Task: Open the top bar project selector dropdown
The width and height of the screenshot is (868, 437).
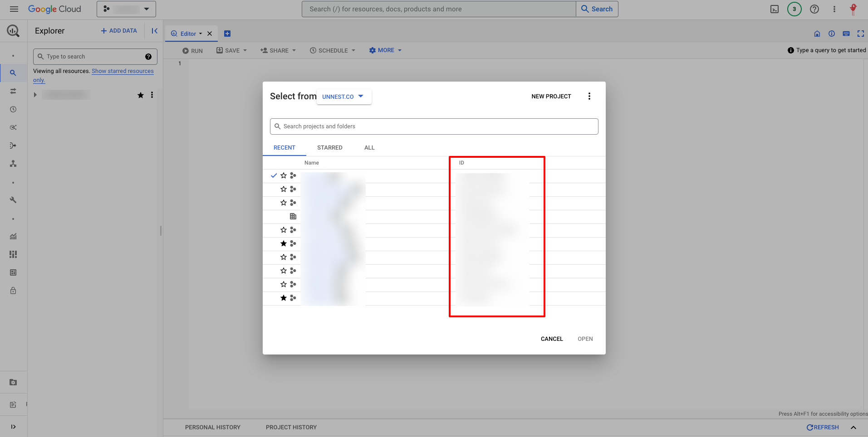Action: point(126,9)
